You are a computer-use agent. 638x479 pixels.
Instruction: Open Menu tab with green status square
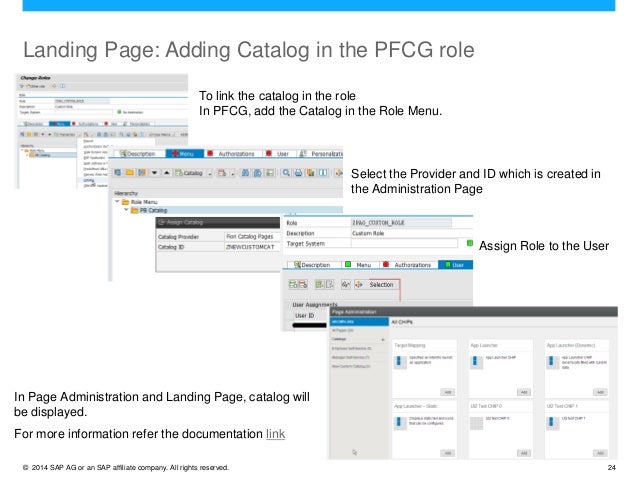[x=359, y=265]
